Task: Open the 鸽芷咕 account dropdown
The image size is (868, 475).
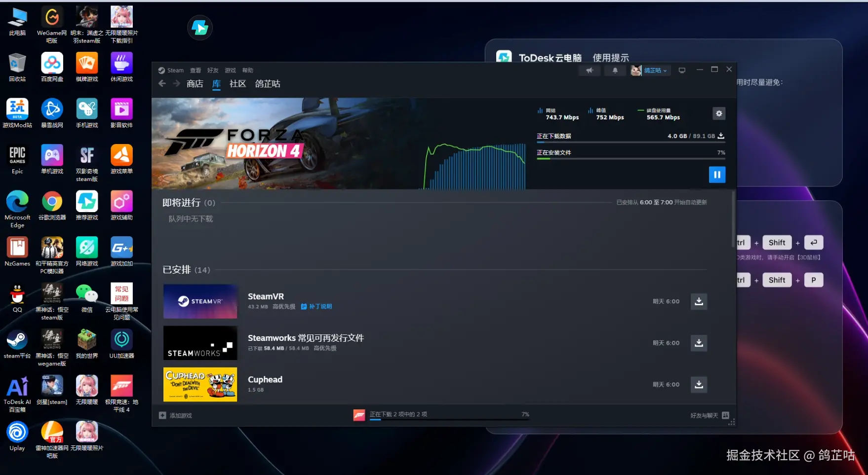Action: pyautogui.click(x=650, y=71)
